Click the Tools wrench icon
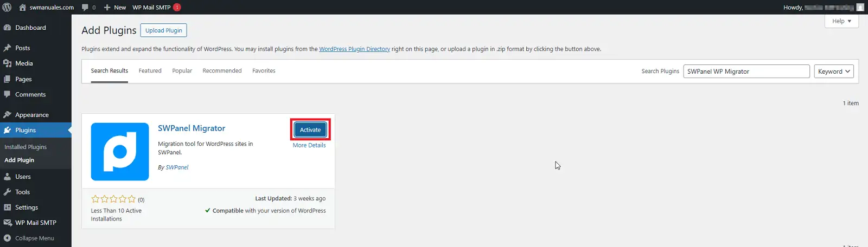This screenshot has width=868, height=247. tap(7, 192)
